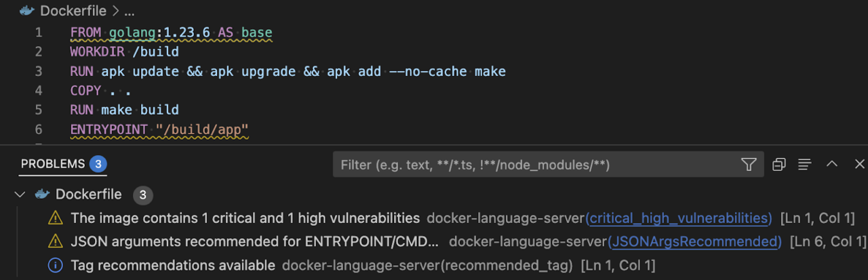The image size is (868, 280).
Task: Maximize the panel with the up chevron
Action: (832, 164)
